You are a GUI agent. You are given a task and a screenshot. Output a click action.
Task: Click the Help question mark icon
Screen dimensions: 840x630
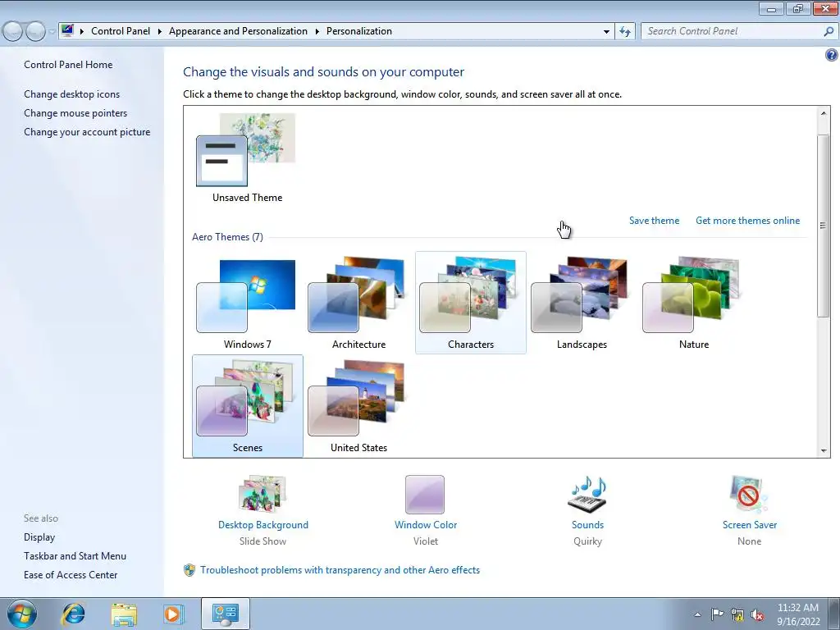[x=832, y=55]
